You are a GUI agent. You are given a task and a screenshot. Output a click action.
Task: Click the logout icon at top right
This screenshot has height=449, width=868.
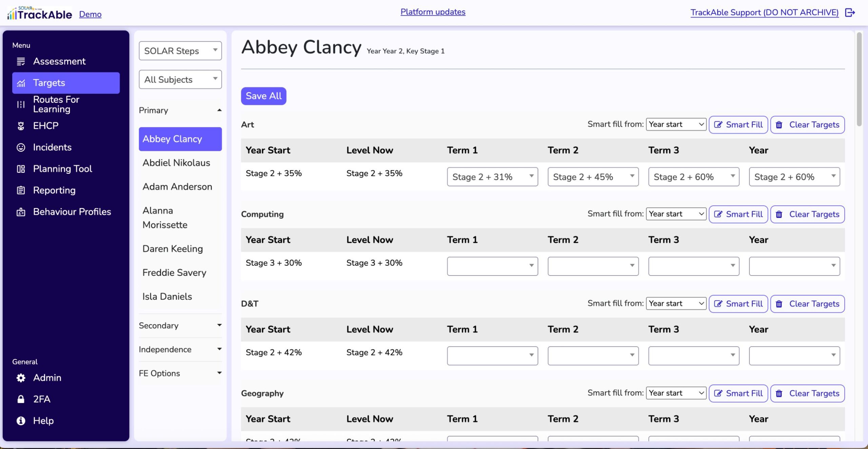pos(850,13)
